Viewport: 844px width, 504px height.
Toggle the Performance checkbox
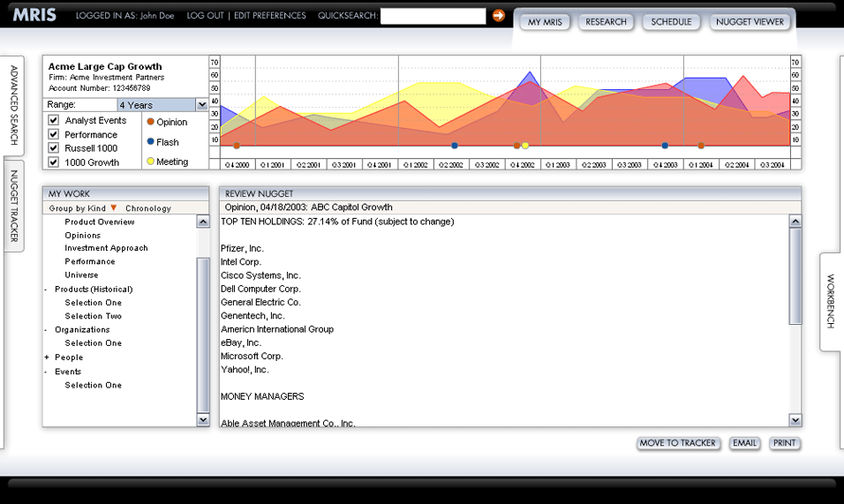tap(53, 134)
